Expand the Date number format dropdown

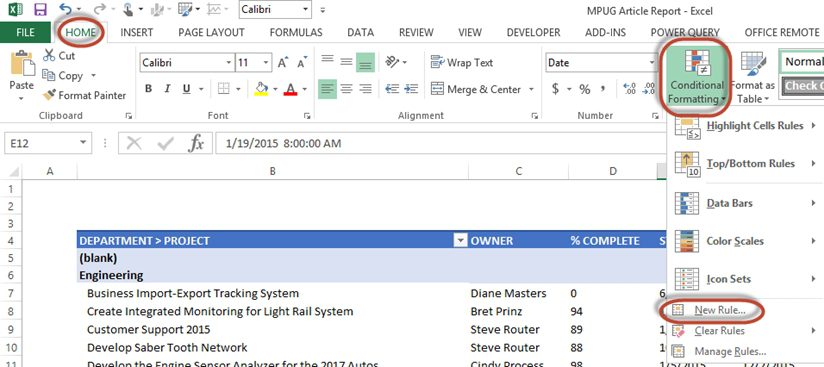pos(652,63)
